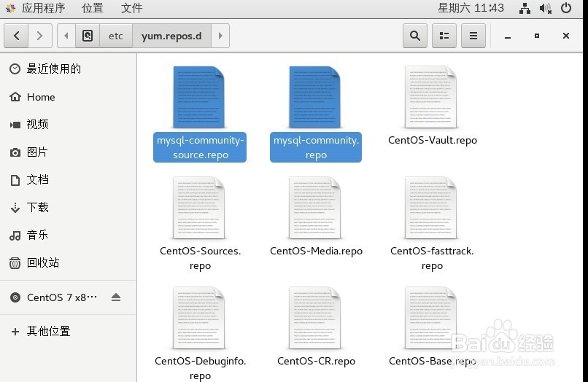The width and height of the screenshot is (588, 382).
Task: Go forward with the right arrow button
Action: [39, 36]
